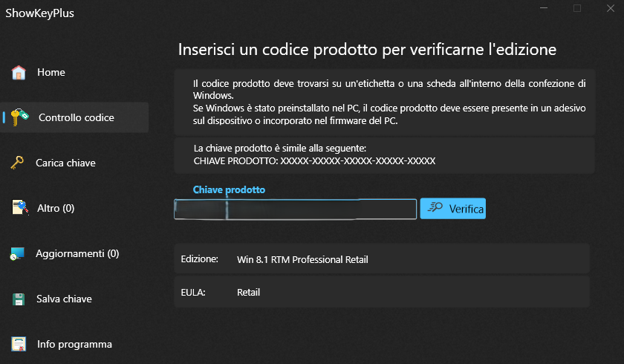Click the Edizione: label
The height and width of the screenshot is (364, 624).
[x=199, y=259]
